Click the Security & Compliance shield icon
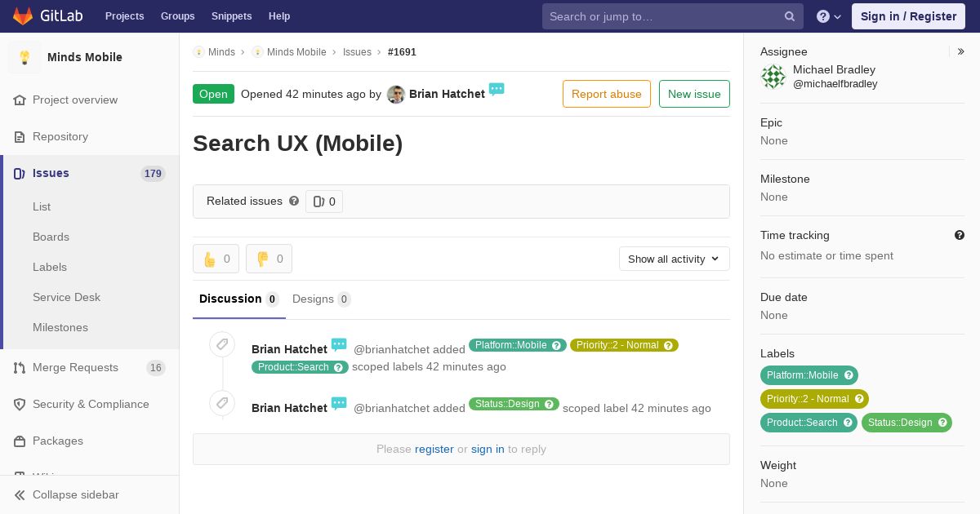Screen dimensions: 980x514 point(20,404)
